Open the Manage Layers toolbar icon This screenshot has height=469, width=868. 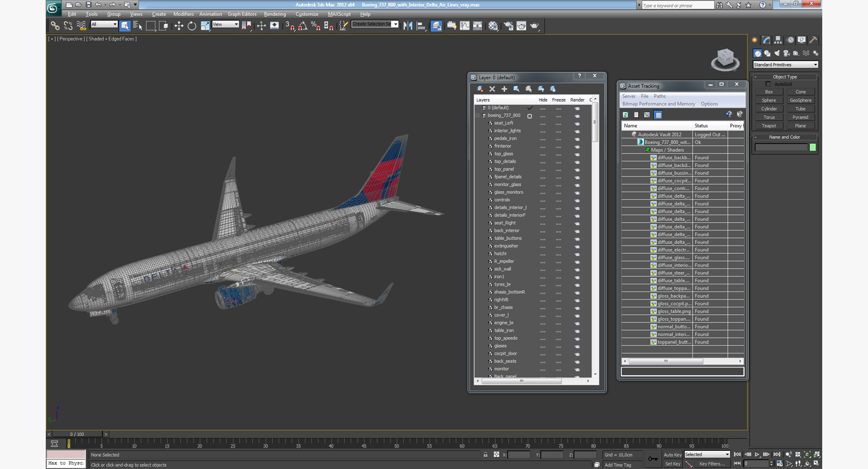436,25
